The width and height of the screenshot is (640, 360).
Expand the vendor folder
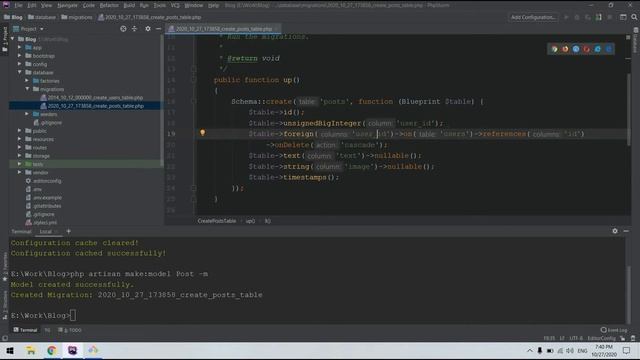click(x=20, y=172)
